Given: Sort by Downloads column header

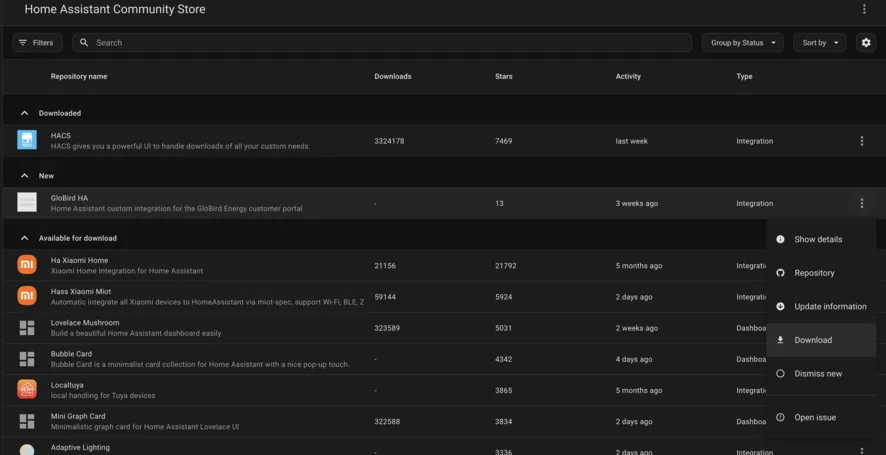Looking at the screenshot, I should click(393, 76).
